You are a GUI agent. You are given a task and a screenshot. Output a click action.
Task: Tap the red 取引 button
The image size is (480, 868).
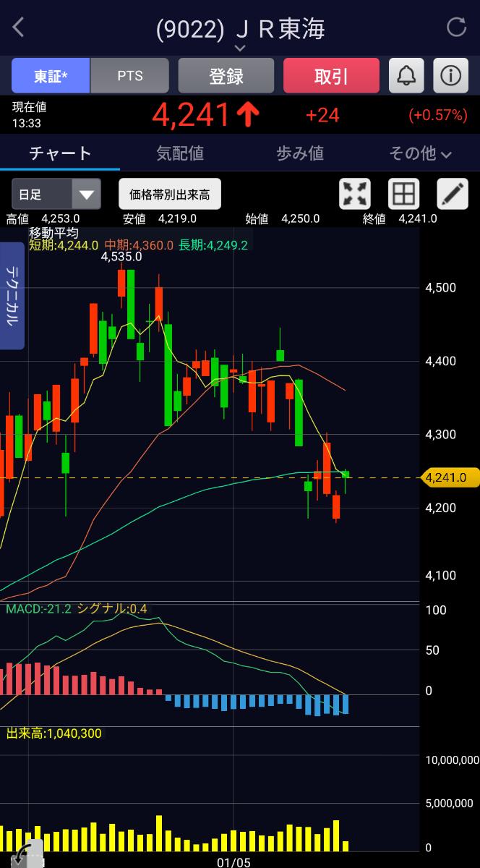tap(331, 75)
